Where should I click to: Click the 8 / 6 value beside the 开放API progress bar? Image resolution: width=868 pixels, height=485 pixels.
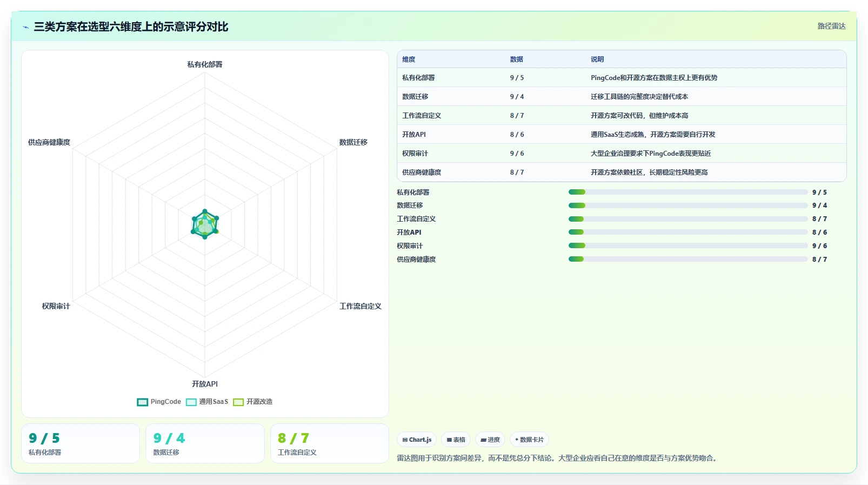[819, 232]
